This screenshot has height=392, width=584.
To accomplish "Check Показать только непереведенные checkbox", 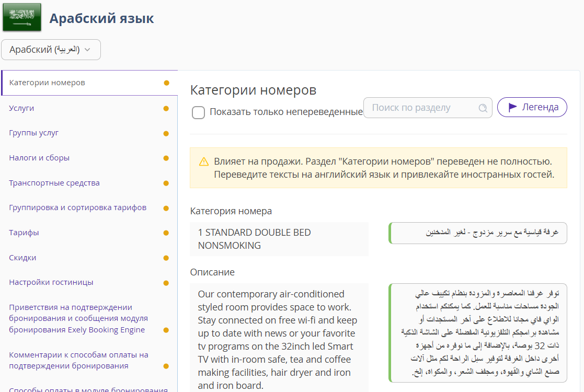I will [198, 112].
